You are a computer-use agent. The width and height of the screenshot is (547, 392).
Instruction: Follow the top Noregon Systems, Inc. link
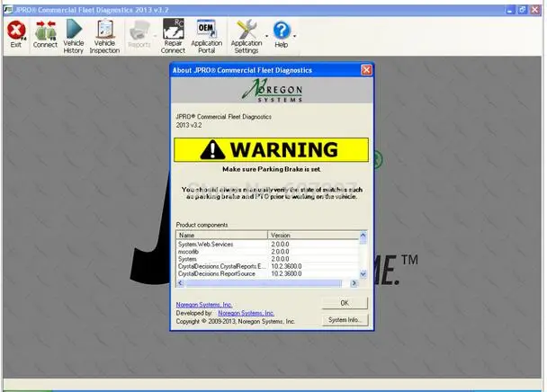point(204,305)
